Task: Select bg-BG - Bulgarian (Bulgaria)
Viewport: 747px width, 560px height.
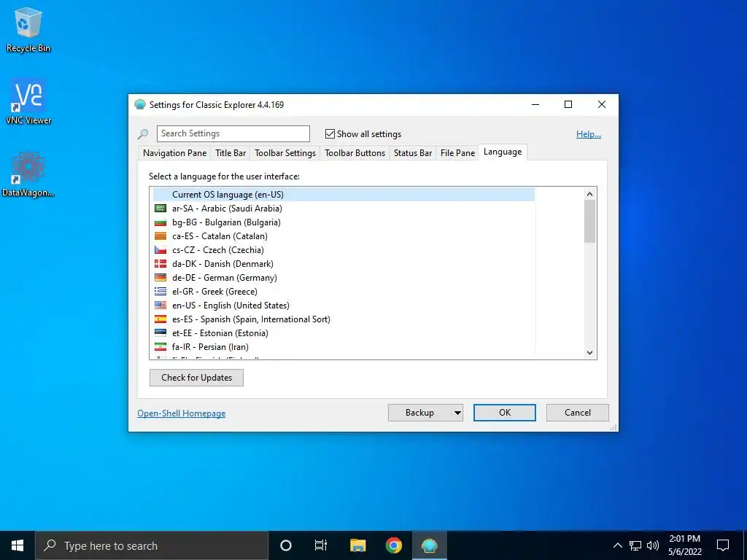Action: click(344, 222)
